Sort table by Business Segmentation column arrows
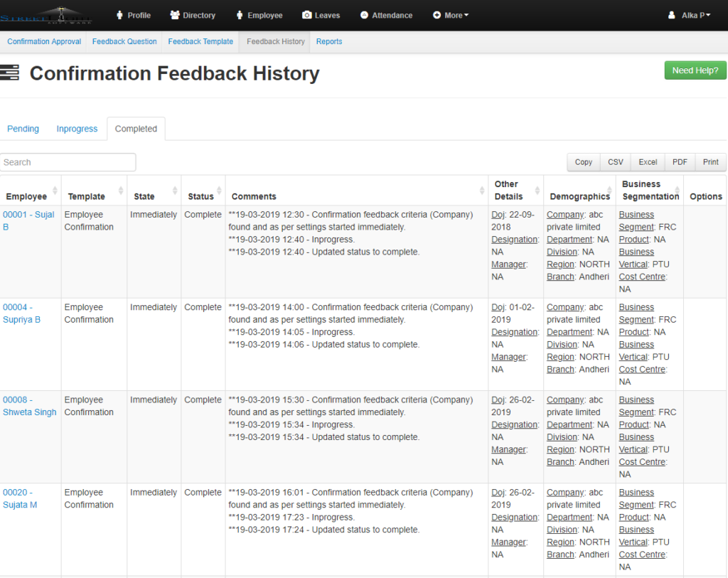728x578 pixels. point(678,191)
